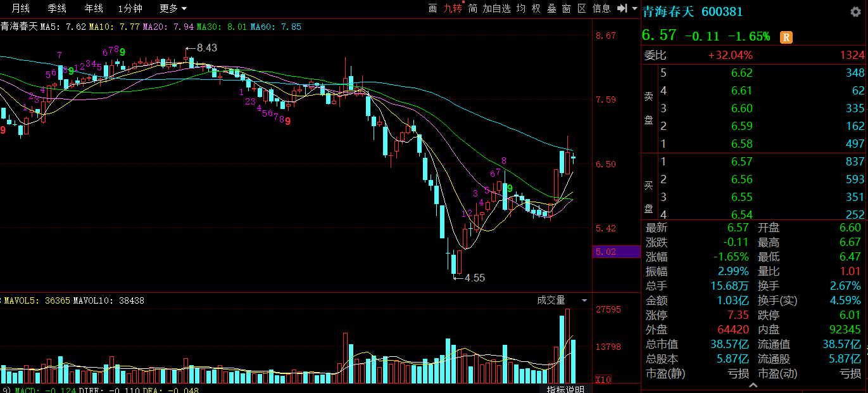Click the orange R badge
The image size is (868, 393).
(x=786, y=37)
